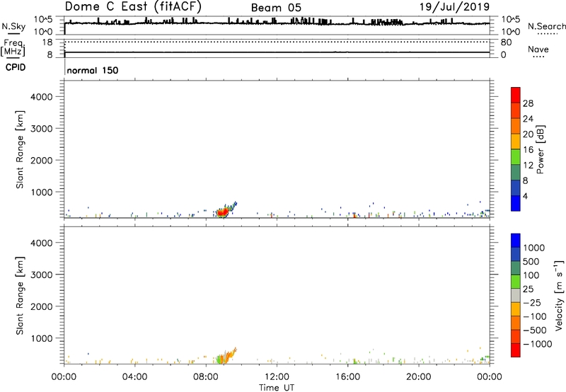This screenshot has height=392, width=566.
Task: Pick the 12–16 dB light green Power segment
Action: click(516, 156)
